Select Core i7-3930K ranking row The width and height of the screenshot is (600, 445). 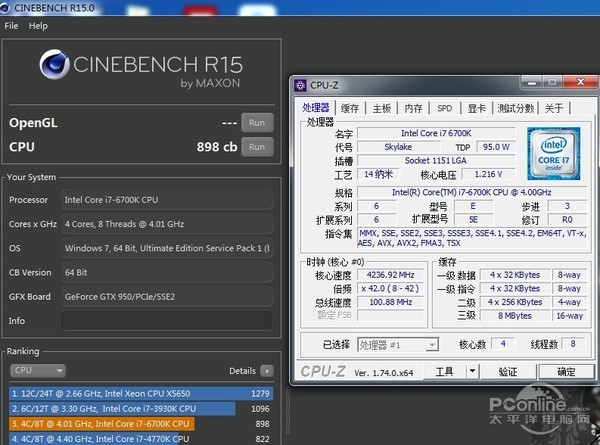tap(141, 409)
